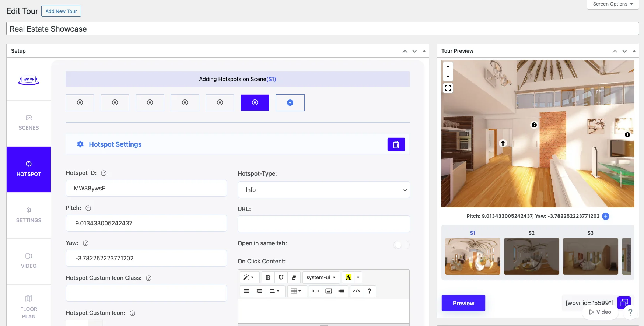Zoom in on tour preview
Screen dimensions: 644x326
[x=448, y=67]
